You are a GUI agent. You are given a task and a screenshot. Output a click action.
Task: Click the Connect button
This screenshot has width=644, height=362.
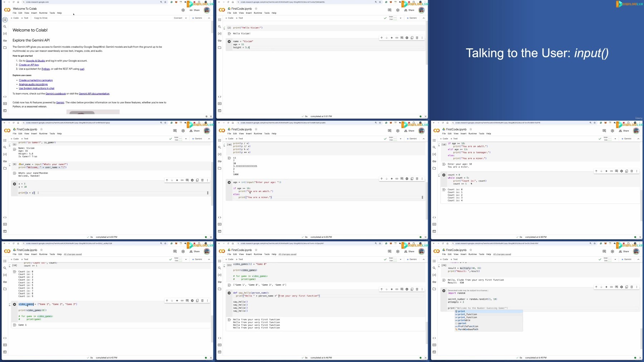[178, 18]
